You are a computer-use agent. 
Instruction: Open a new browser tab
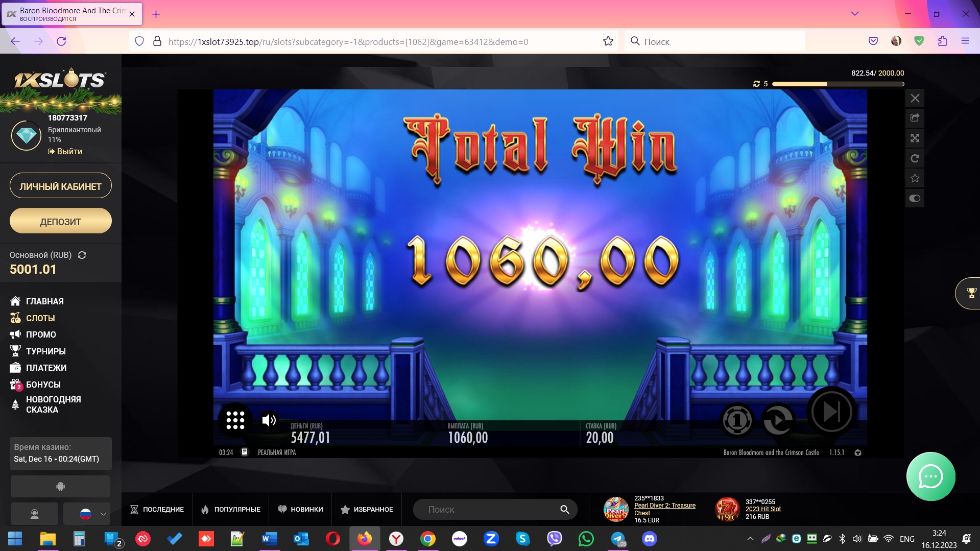coord(156,14)
